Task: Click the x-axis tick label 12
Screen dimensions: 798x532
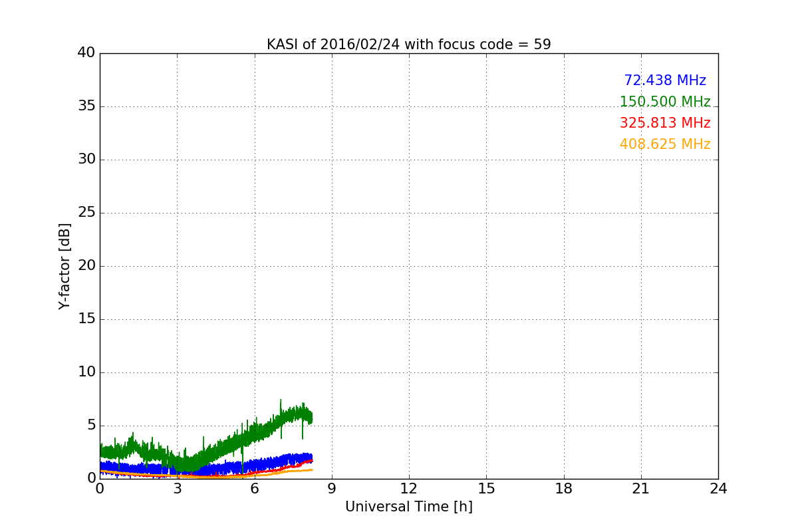Action: click(408, 489)
